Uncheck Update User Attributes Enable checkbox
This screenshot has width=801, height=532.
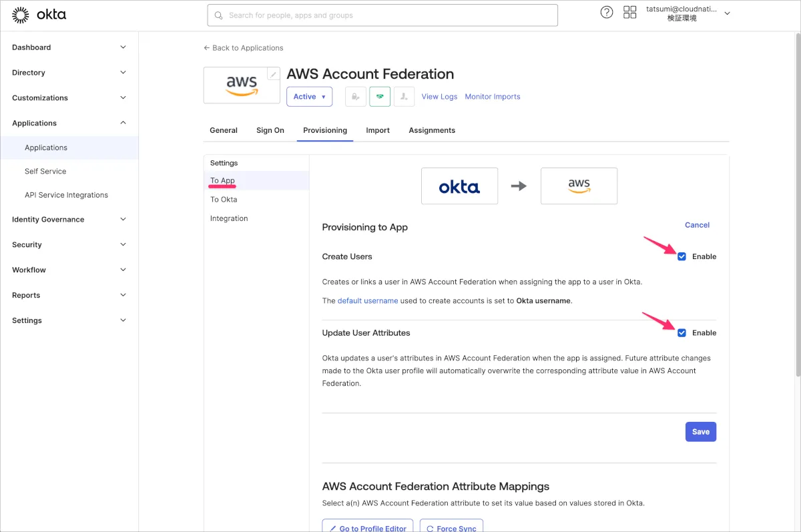pos(682,332)
